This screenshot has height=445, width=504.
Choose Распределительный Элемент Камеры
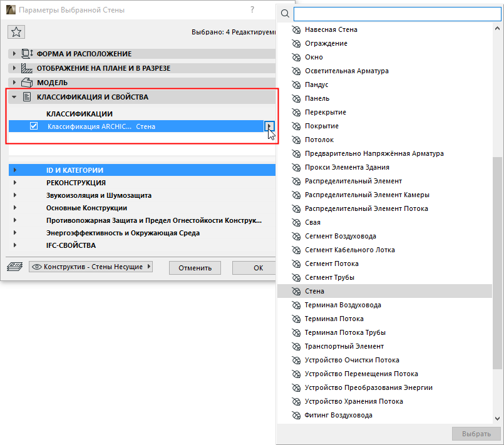tap(385, 195)
